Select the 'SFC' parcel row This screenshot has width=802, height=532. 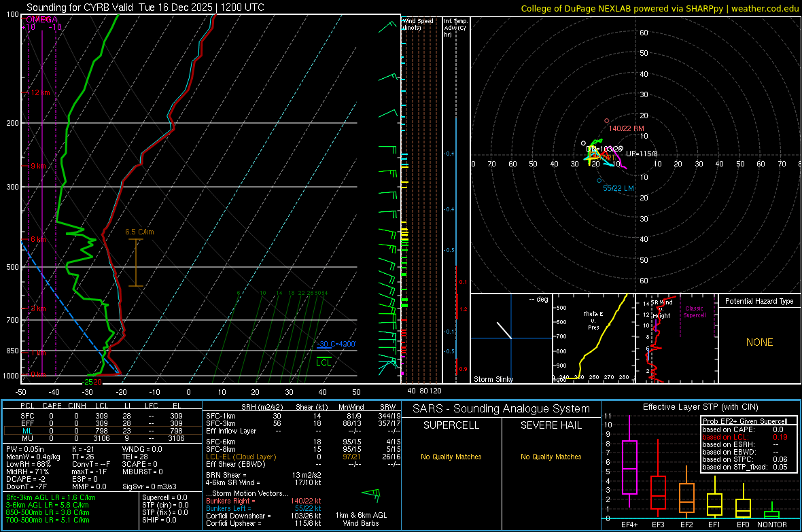(102, 416)
